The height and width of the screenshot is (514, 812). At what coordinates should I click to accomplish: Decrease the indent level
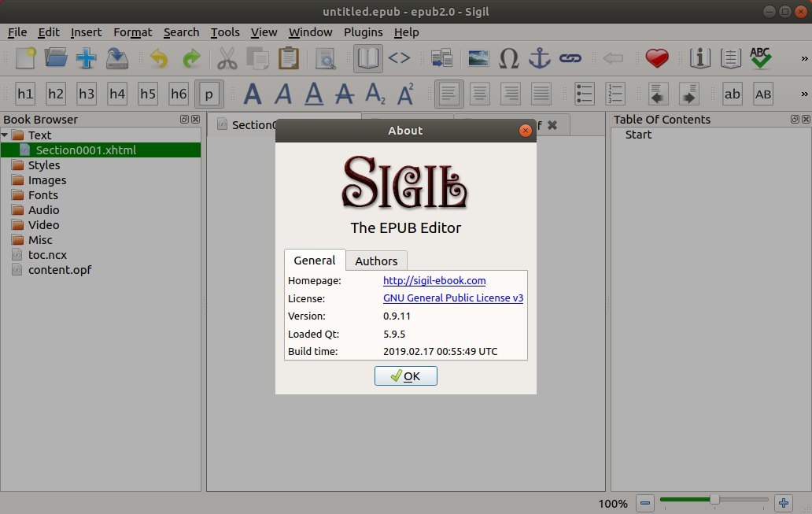[x=659, y=94]
